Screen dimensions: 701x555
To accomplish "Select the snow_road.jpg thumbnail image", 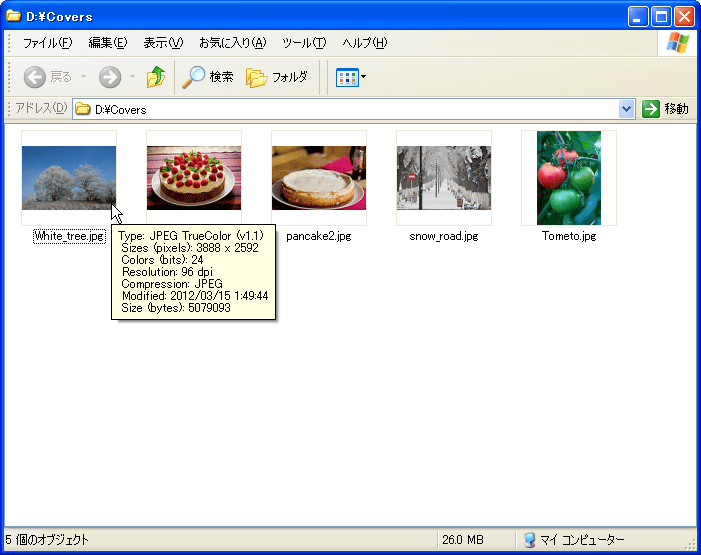I will coord(444,178).
